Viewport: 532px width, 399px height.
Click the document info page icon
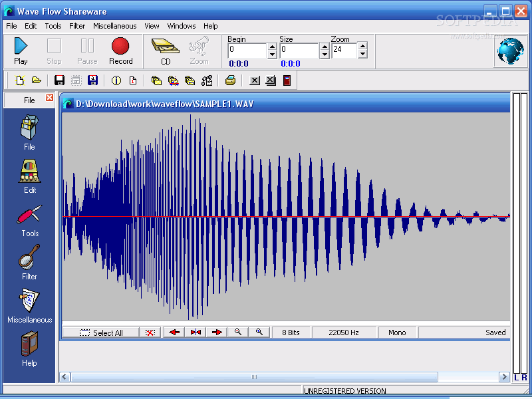click(x=133, y=80)
